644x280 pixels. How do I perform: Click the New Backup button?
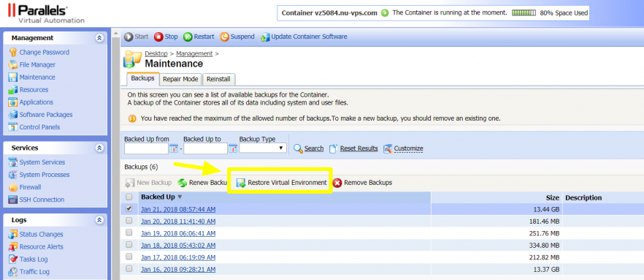(x=148, y=183)
